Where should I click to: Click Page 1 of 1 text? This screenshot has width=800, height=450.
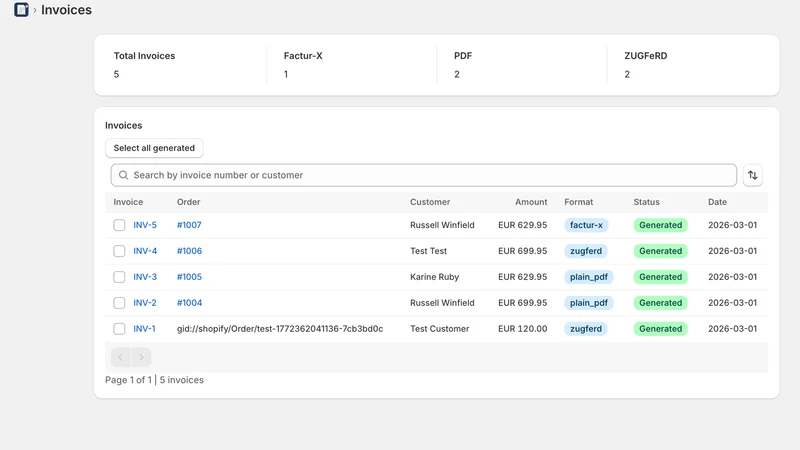129,380
